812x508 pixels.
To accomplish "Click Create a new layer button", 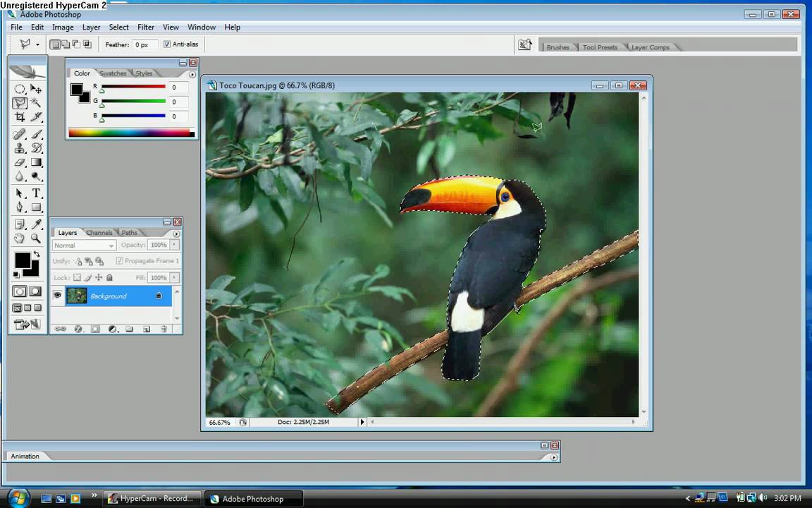I will tap(147, 329).
